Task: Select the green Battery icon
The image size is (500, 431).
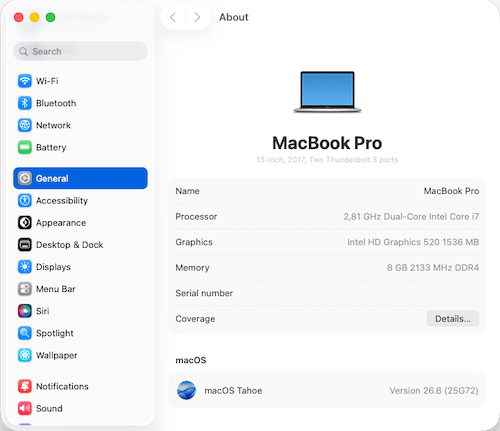Action: pyautogui.click(x=25, y=147)
